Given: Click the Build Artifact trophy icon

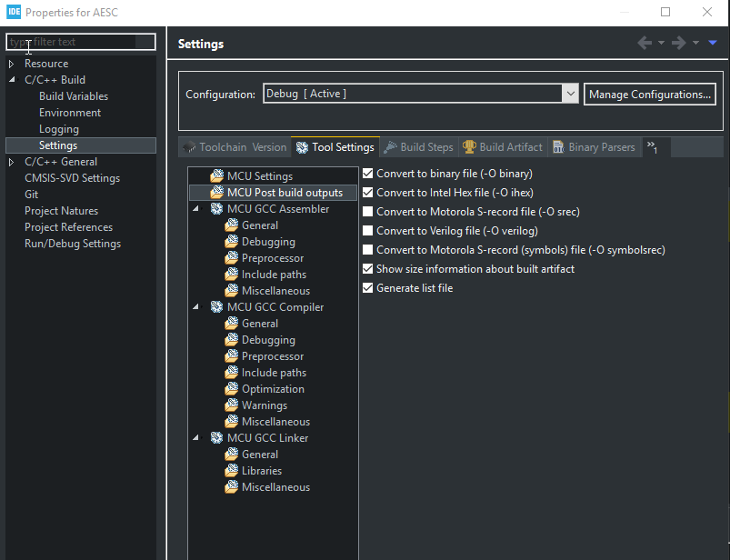Looking at the screenshot, I should point(469,146).
